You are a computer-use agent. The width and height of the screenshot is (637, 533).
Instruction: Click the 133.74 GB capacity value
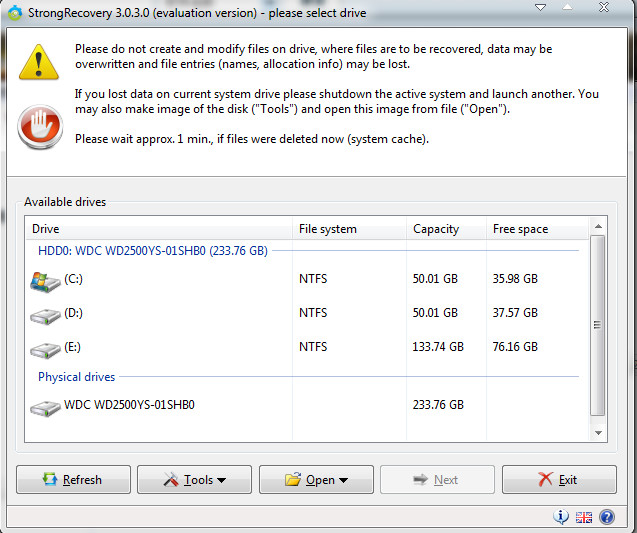tap(438, 347)
